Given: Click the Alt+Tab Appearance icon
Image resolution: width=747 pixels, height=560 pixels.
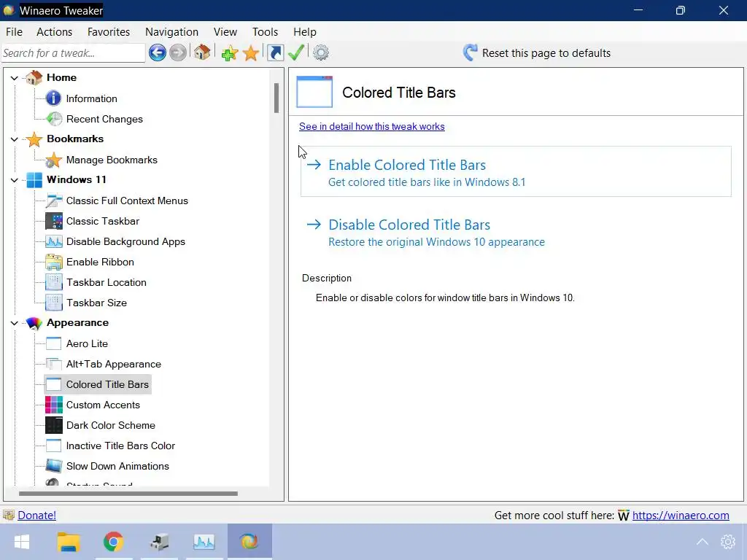Looking at the screenshot, I should click(x=54, y=365).
